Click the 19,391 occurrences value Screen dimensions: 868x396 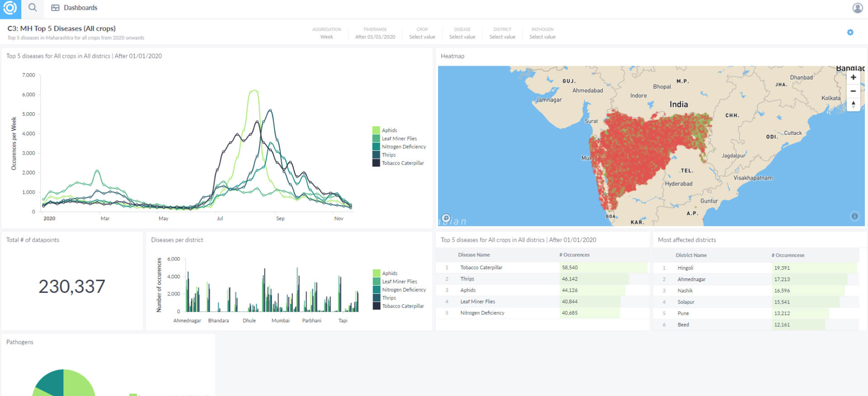click(782, 268)
